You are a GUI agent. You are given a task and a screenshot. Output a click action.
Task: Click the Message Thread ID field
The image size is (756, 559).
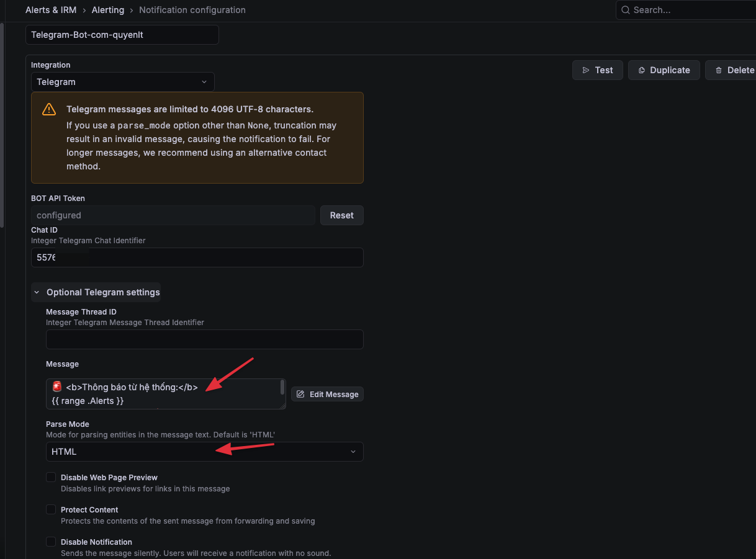tap(204, 339)
